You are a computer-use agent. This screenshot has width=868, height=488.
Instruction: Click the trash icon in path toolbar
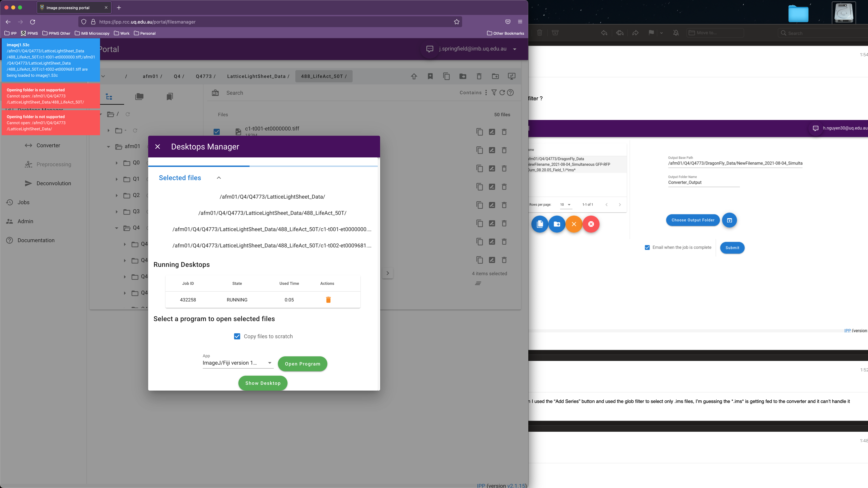coord(479,76)
